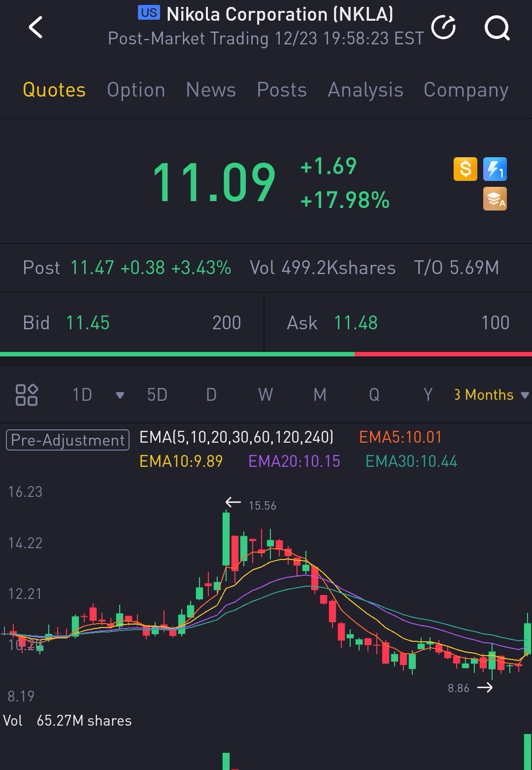The width and height of the screenshot is (532, 770).
Task: Tap the 8.86 low price marker
Action: tap(458, 688)
